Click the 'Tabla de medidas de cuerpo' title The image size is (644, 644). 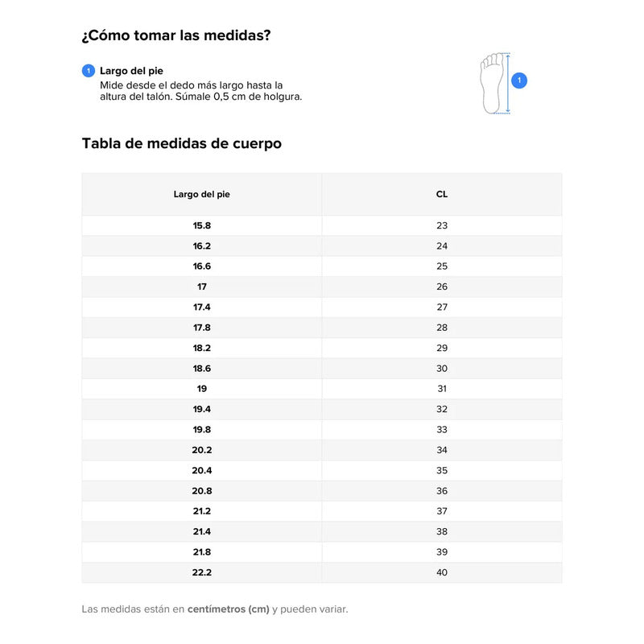tap(182, 143)
